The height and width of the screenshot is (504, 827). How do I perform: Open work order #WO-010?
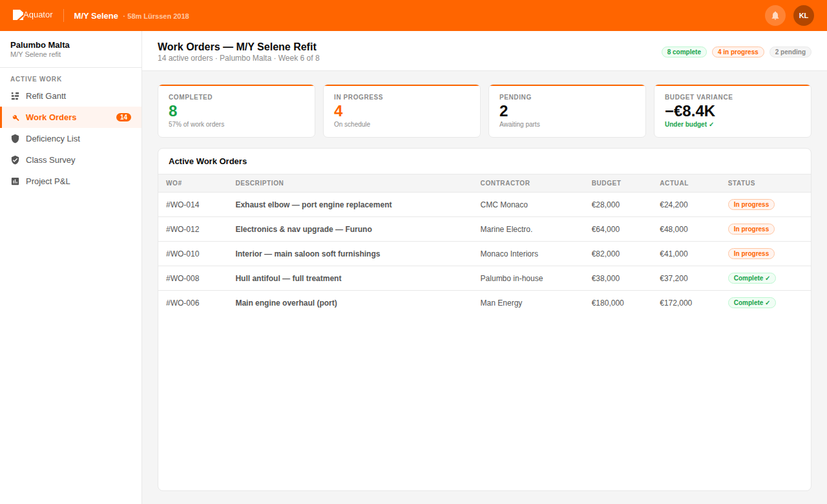coord(183,254)
